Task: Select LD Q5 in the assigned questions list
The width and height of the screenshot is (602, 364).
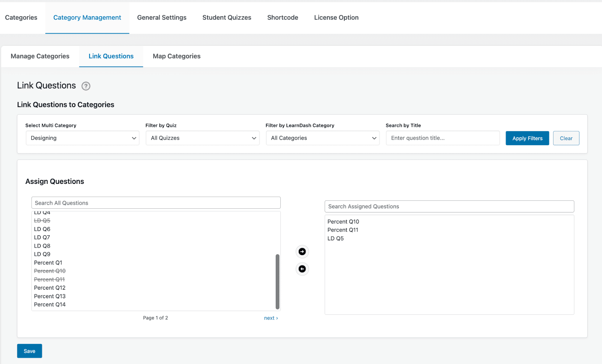Action: [336, 238]
